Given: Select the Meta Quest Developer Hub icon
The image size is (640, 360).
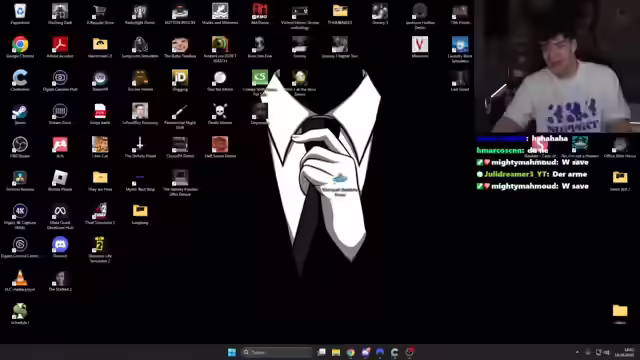Looking at the screenshot, I should pyautogui.click(x=60, y=211).
